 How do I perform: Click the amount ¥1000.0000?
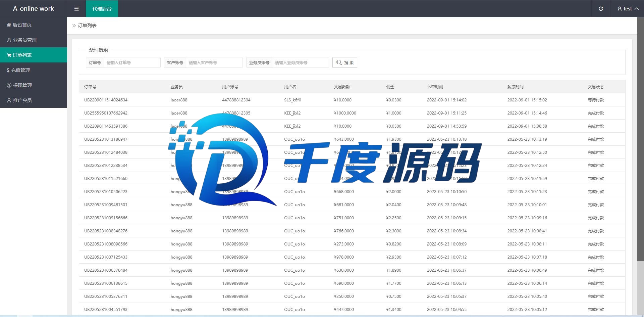[345, 113]
